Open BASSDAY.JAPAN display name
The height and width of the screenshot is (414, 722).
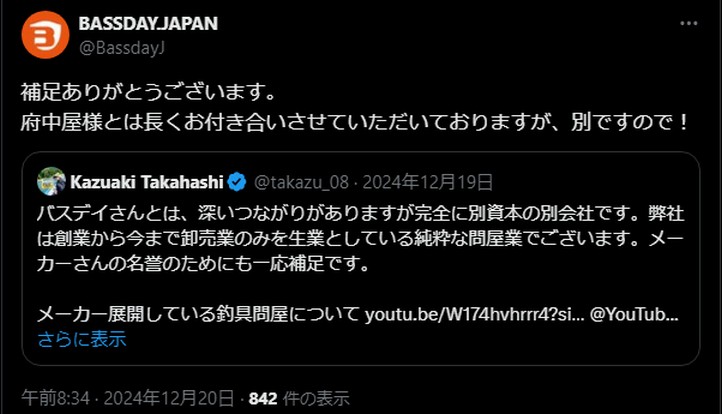coord(148,23)
